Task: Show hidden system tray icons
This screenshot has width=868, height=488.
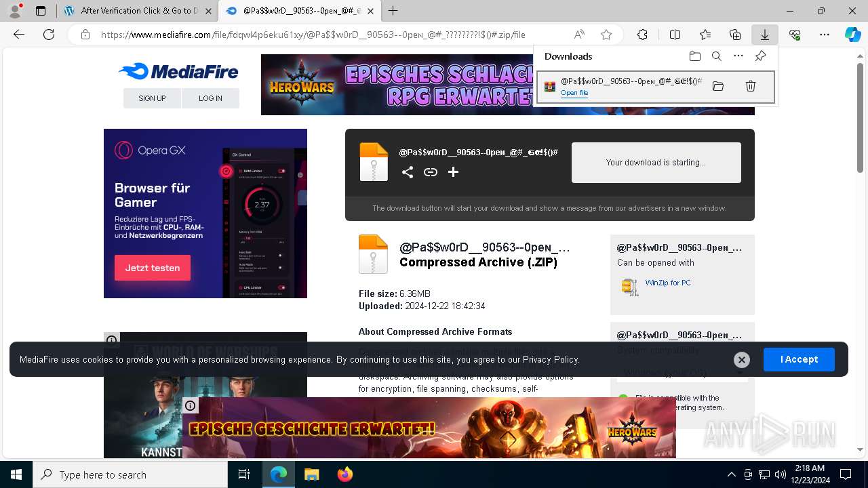Action: [x=731, y=474]
